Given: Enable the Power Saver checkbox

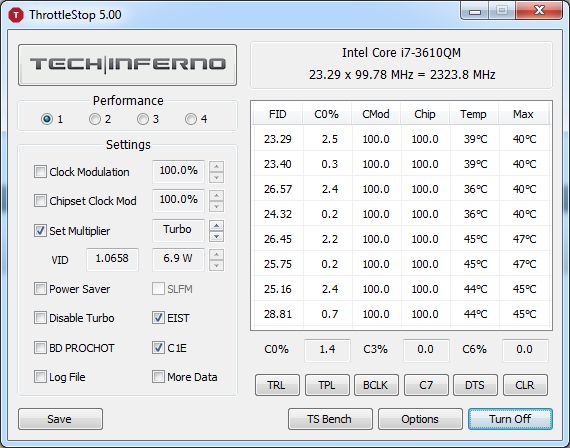Looking at the screenshot, I should 40,289.
